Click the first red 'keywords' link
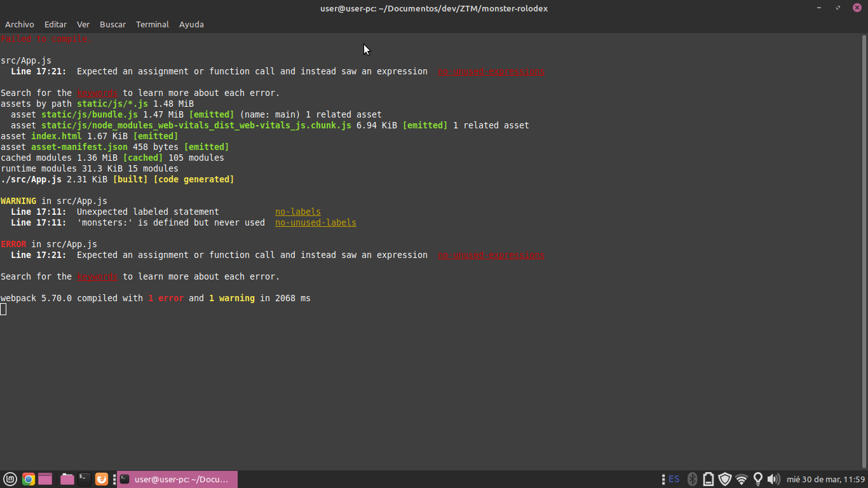This screenshot has height=488, width=868. [x=97, y=93]
